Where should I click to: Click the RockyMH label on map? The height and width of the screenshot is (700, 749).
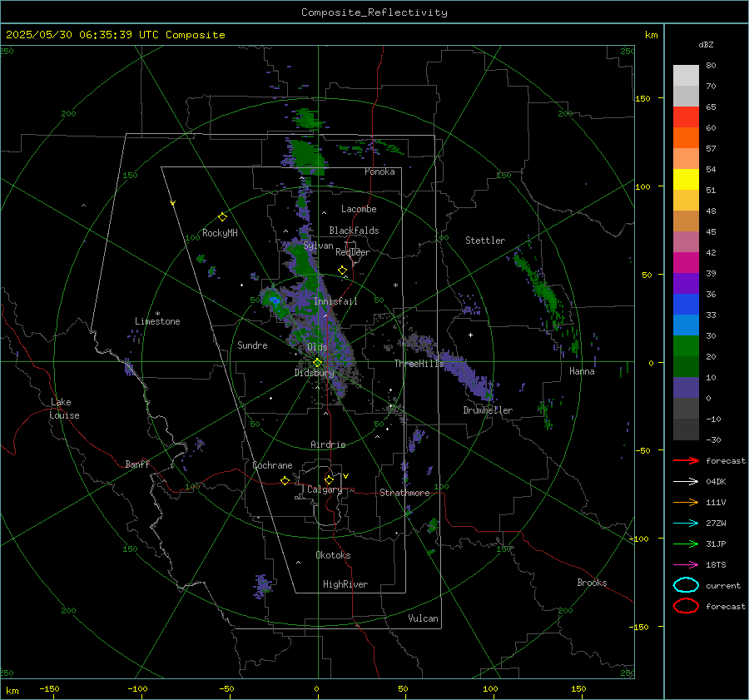(x=220, y=233)
